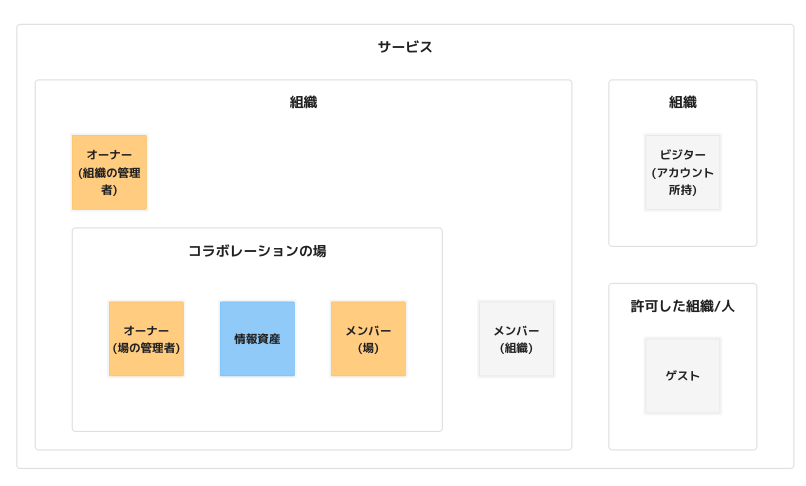The image size is (806, 486).
Task: Select the blue 情報資産 box
Action: [257, 339]
